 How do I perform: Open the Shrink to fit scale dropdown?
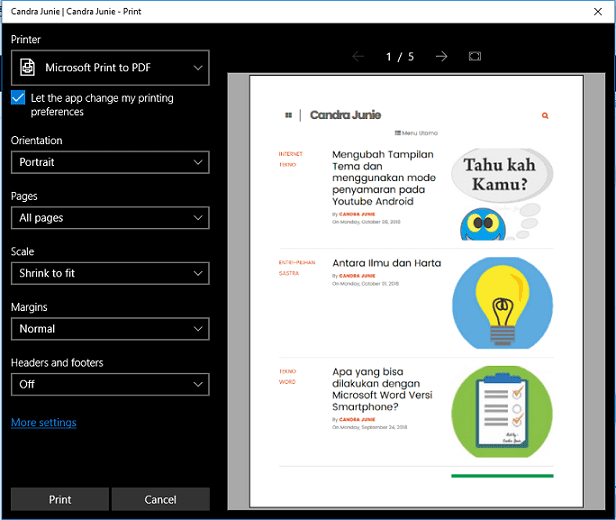[110, 273]
